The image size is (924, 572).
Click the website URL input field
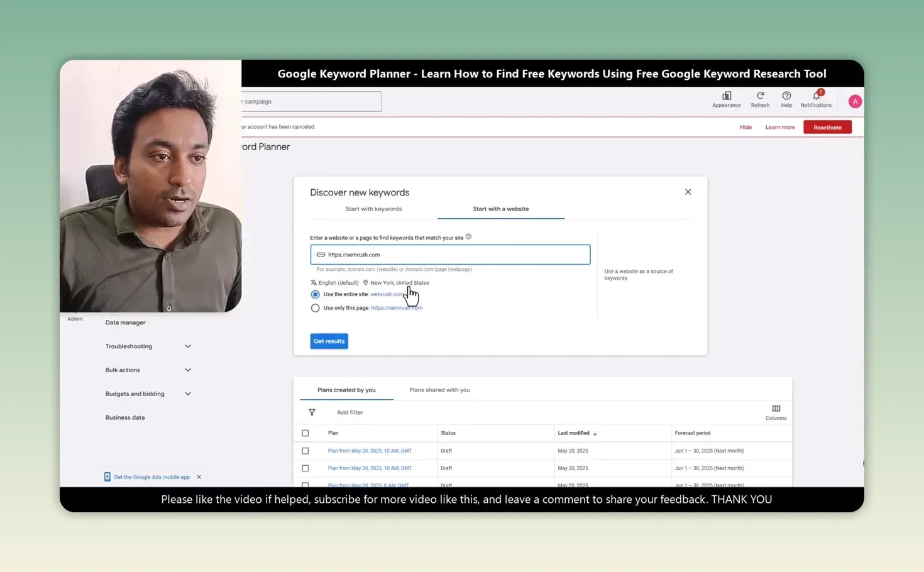pyautogui.click(x=450, y=255)
